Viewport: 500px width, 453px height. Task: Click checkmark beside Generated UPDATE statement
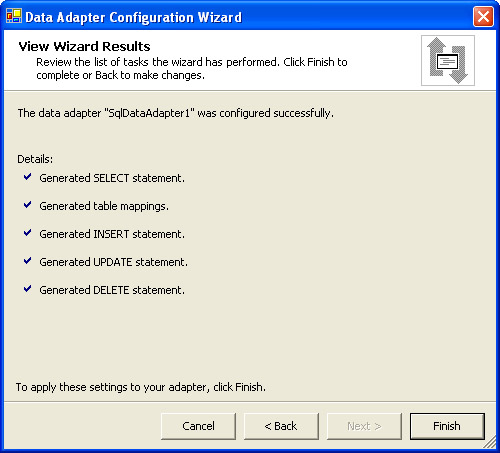pyautogui.click(x=27, y=261)
